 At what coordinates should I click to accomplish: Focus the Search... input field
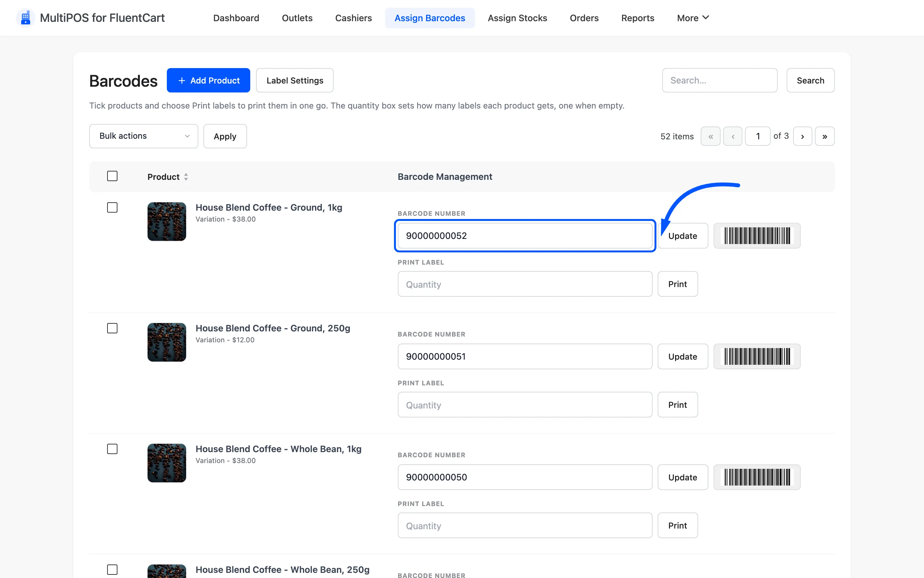tap(719, 81)
